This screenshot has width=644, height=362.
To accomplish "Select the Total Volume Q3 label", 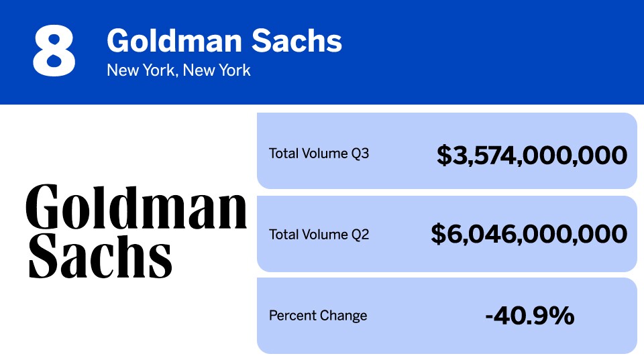I will coord(319,154).
